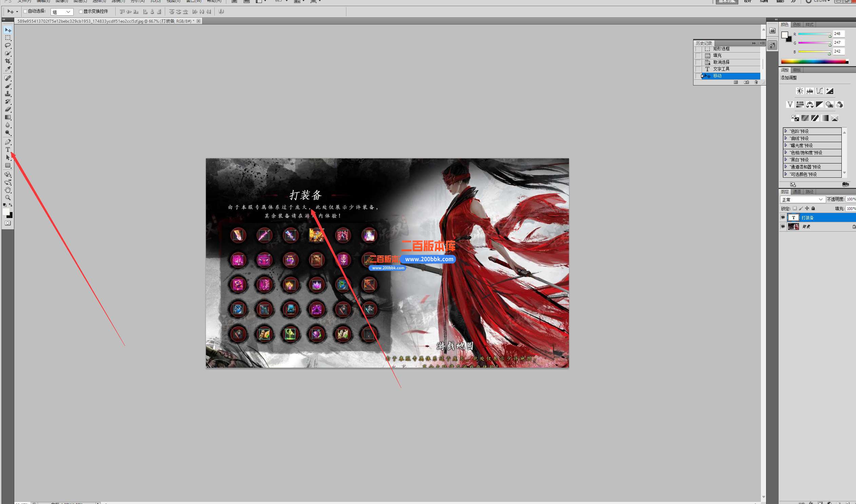856x504 pixels.
Task: Select the Hand tool
Action: (x=8, y=190)
